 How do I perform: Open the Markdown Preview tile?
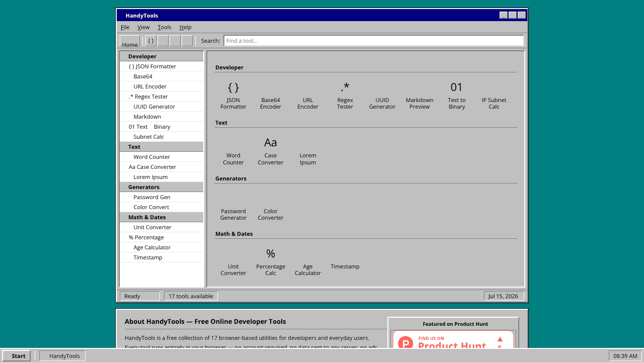coord(420,95)
